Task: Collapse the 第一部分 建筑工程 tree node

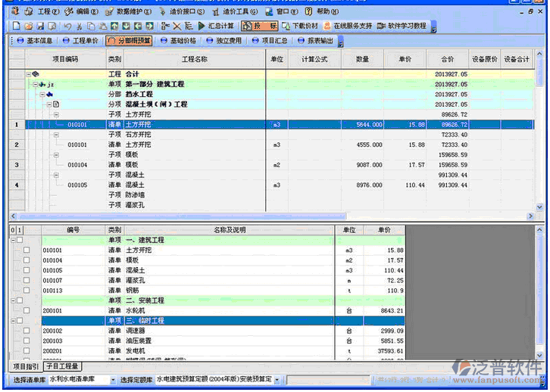Action: 36,84
